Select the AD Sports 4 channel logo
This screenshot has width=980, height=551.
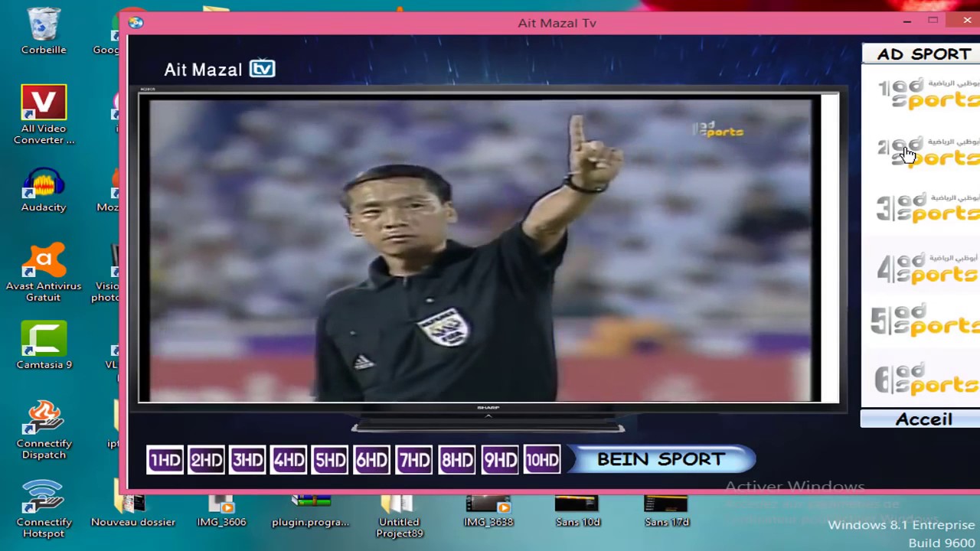[x=928, y=268]
